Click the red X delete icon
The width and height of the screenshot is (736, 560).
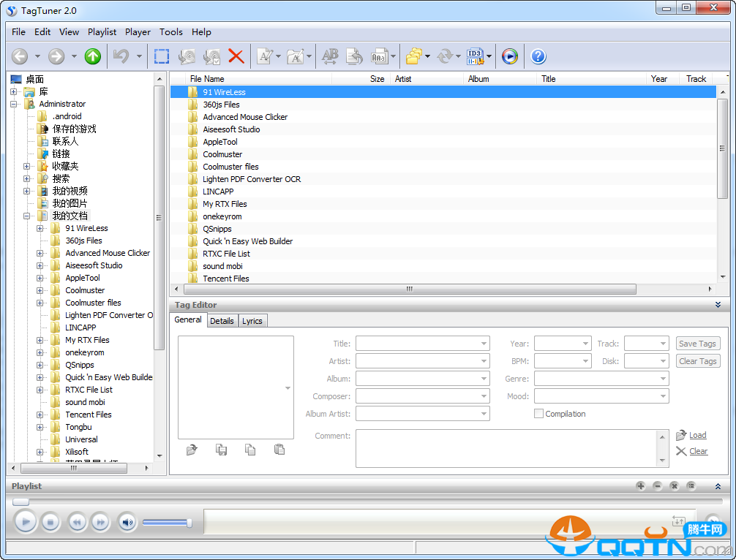236,56
